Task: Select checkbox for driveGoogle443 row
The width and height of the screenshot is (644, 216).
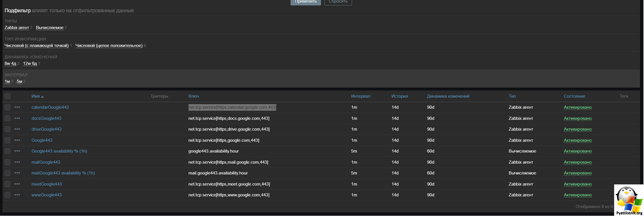Action: click(7, 129)
